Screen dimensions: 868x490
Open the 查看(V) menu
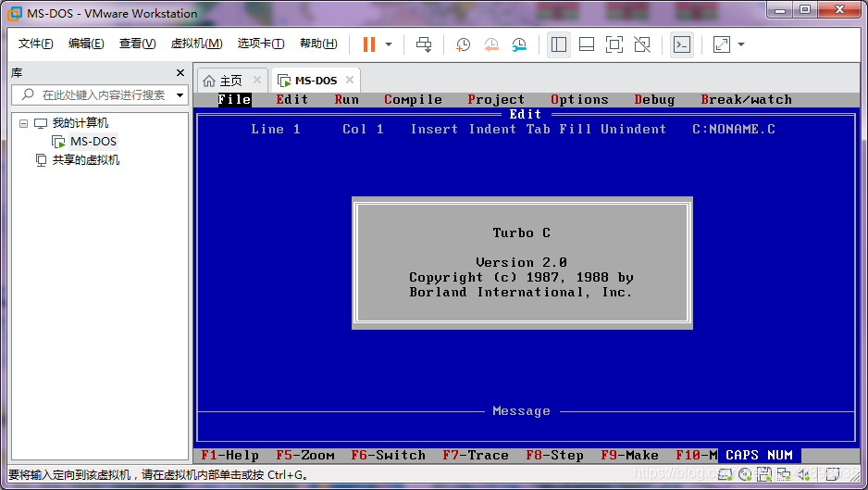[x=137, y=44]
